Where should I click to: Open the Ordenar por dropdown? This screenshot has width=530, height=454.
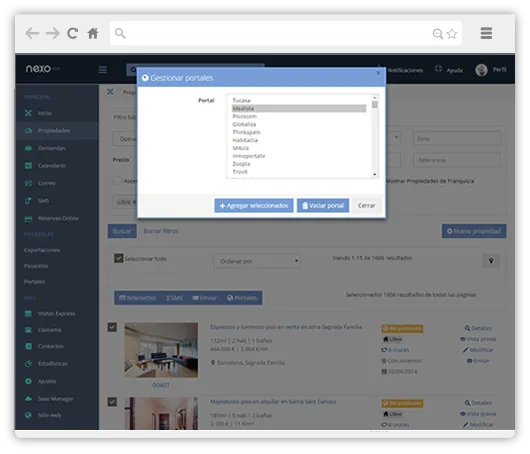click(257, 261)
